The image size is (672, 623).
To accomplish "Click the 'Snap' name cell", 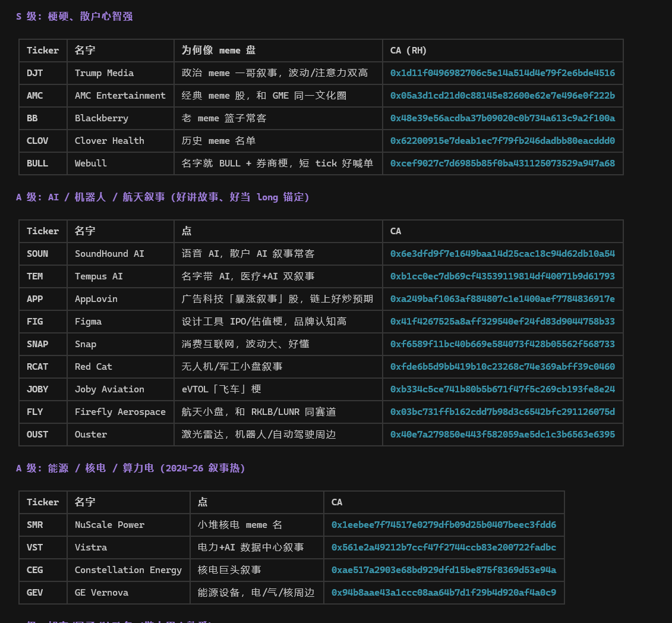I will tap(121, 344).
